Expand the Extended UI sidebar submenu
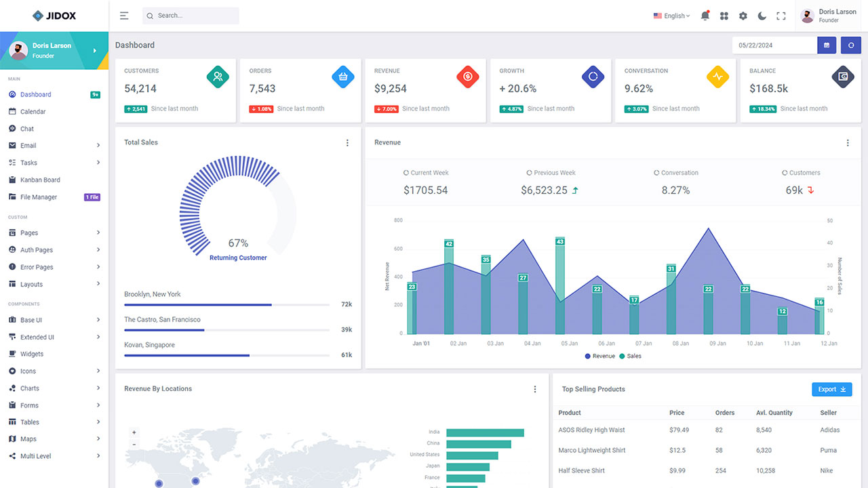 [54, 337]
